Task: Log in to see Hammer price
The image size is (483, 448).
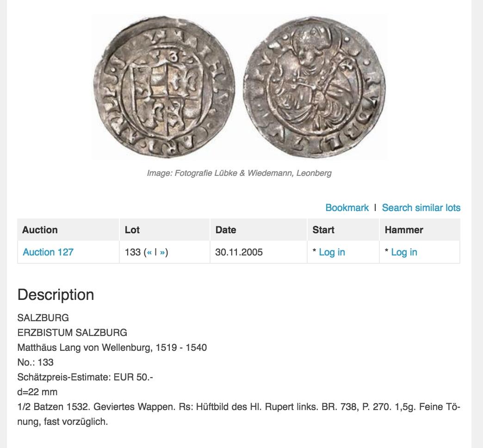Action: coord(404,252)
